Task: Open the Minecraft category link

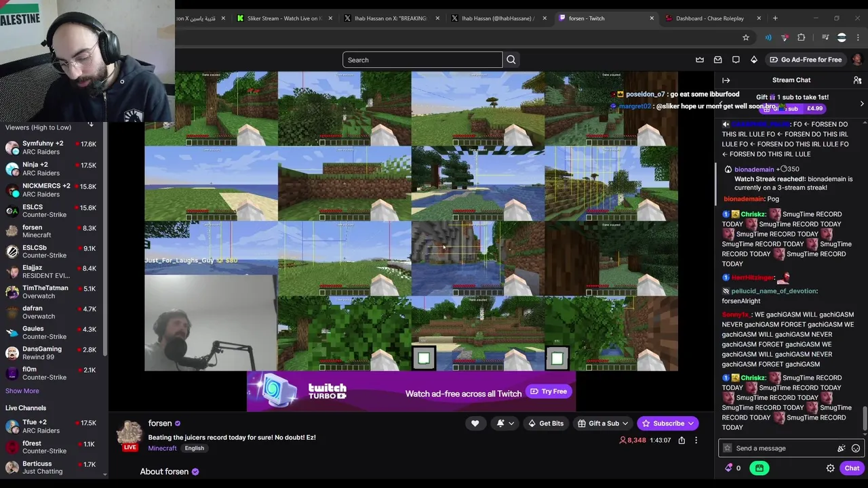Action: point(162,448)
